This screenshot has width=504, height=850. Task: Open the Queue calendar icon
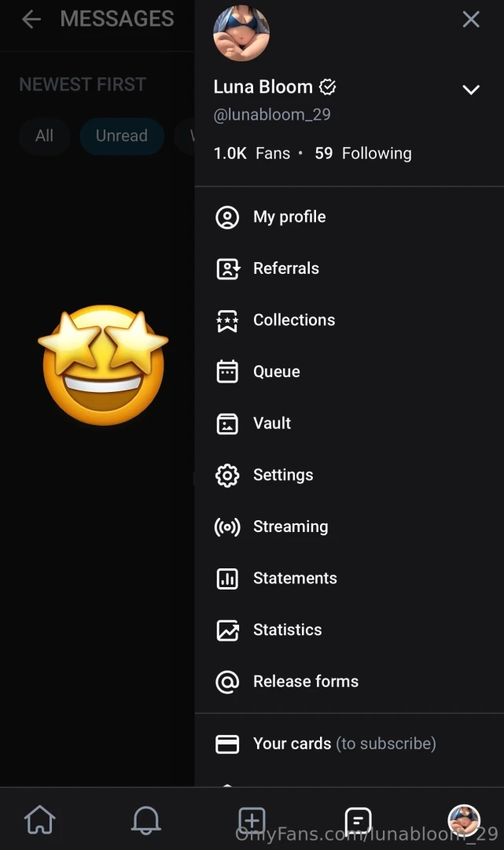(x=227, y=371)
